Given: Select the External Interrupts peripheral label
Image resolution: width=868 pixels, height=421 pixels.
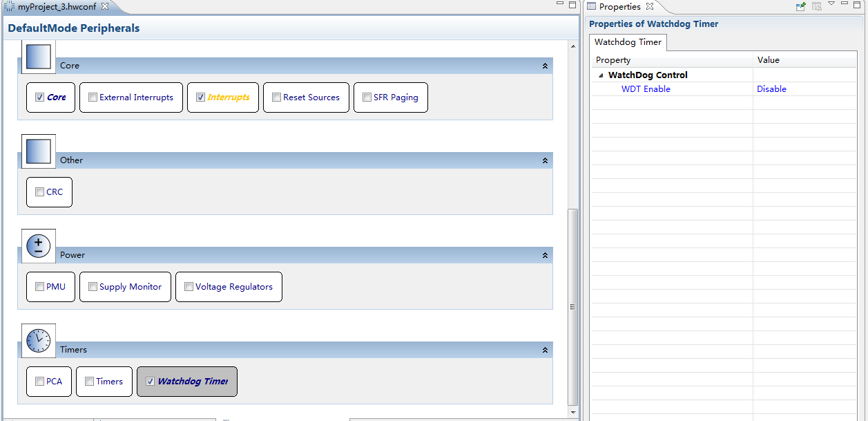Looking at the screenshot, I should coord(136,97).
